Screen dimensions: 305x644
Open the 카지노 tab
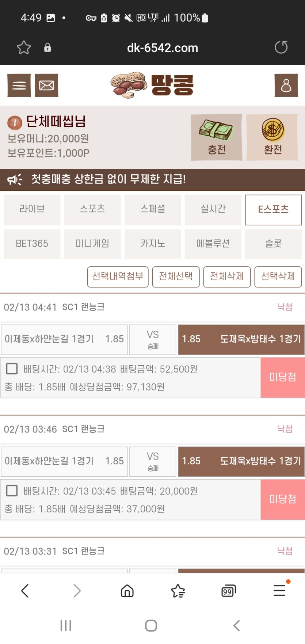[153, 244]
